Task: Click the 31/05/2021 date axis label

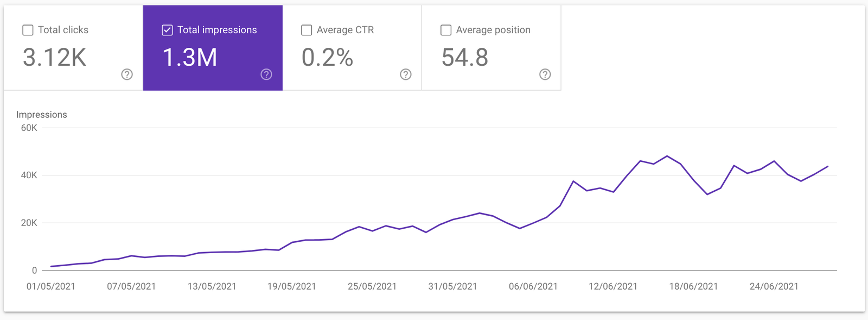Action: (x=452, y=286)
